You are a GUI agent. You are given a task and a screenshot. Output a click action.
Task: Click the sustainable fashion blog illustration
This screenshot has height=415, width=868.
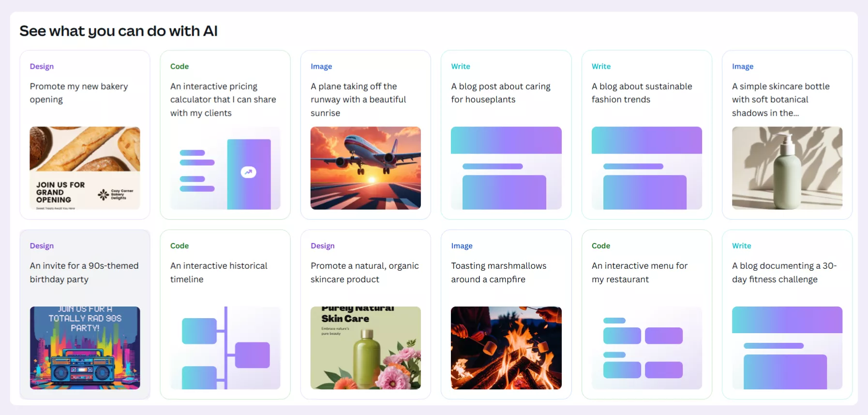pyautogui.click(x=647, y=168)
